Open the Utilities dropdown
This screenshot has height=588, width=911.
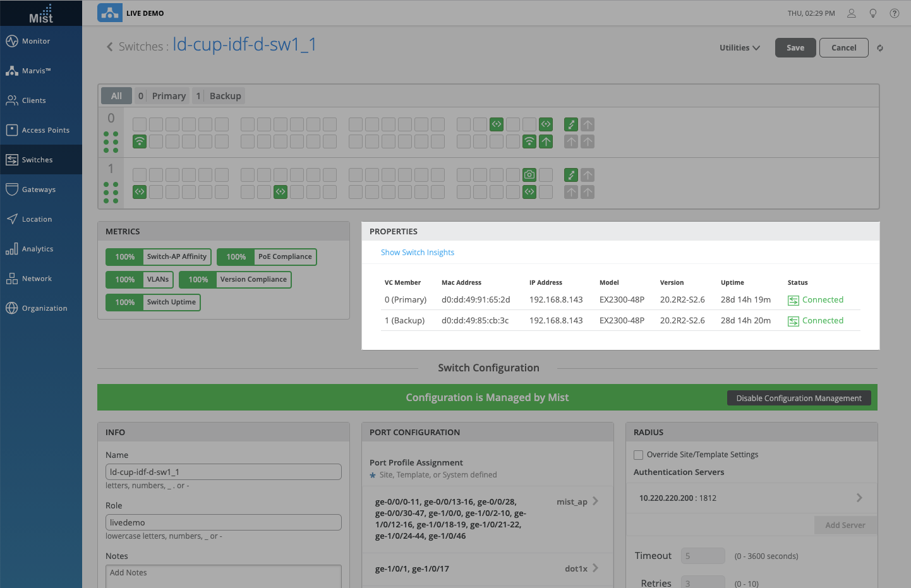click(x=739, y=48)
